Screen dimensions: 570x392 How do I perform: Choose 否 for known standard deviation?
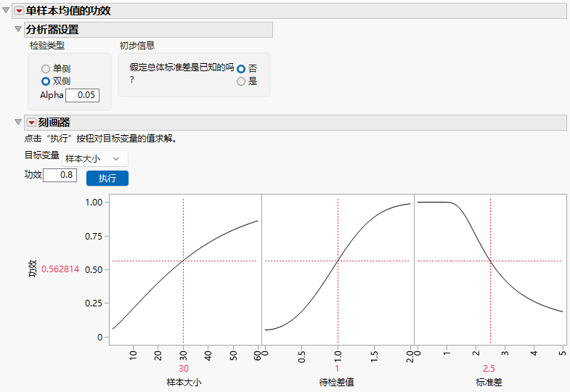pos(241,69)
